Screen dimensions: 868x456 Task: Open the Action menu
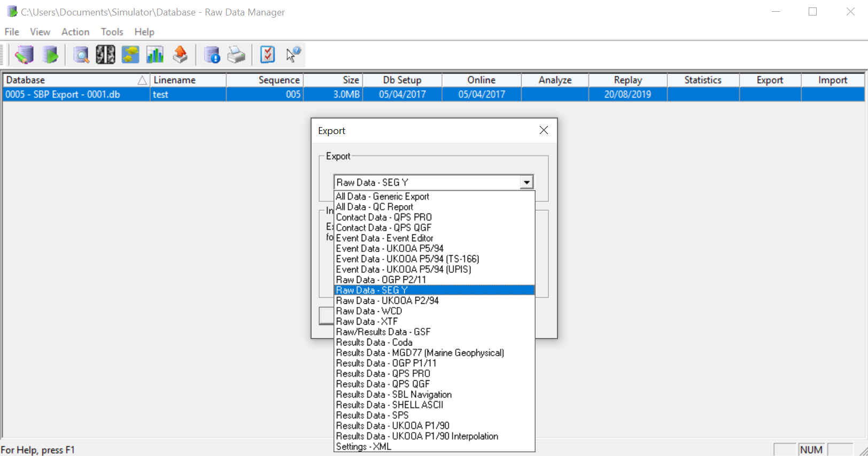tap(75, 32)
